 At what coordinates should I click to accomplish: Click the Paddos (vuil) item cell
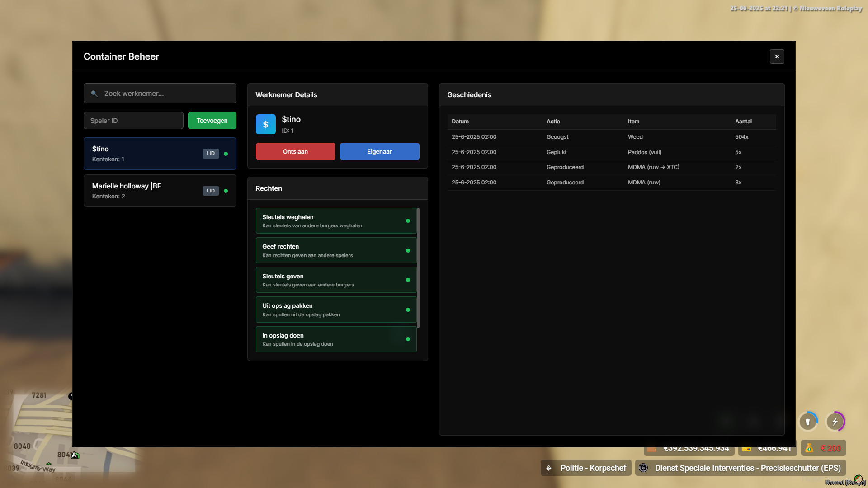(x=645, y=152)
